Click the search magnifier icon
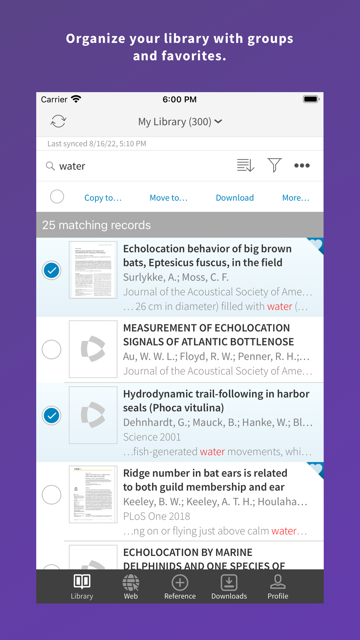Viewport: 360px width, 640px height. [x=50, y=166]
